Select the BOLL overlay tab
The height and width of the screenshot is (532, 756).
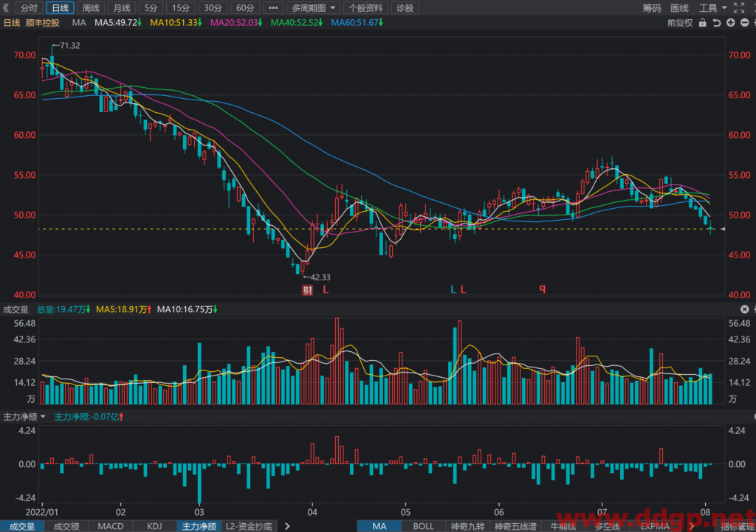tap(423, 526)
